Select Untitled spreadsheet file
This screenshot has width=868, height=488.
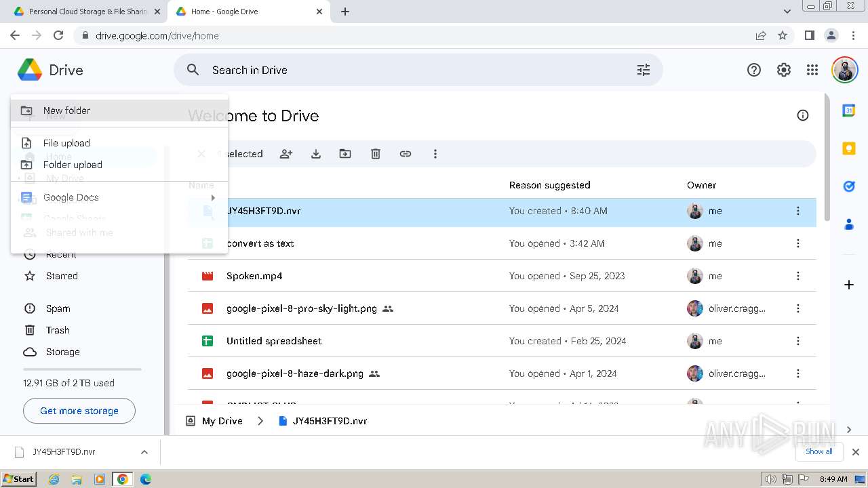click(x=502, y=341)
